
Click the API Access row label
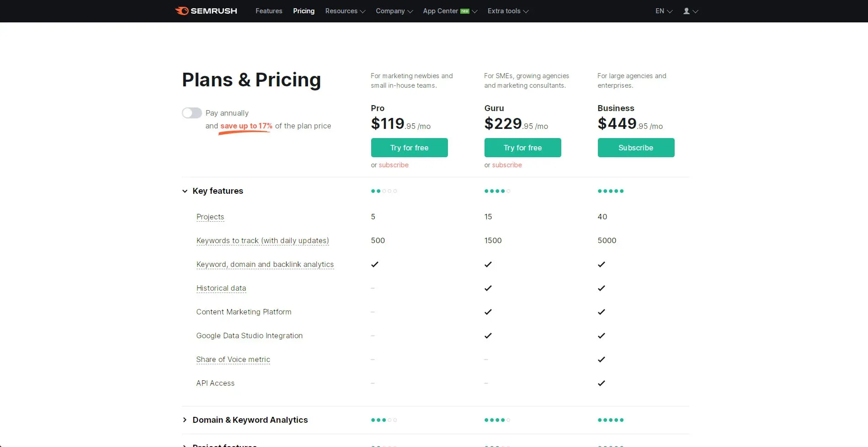(x=215, y=383)
